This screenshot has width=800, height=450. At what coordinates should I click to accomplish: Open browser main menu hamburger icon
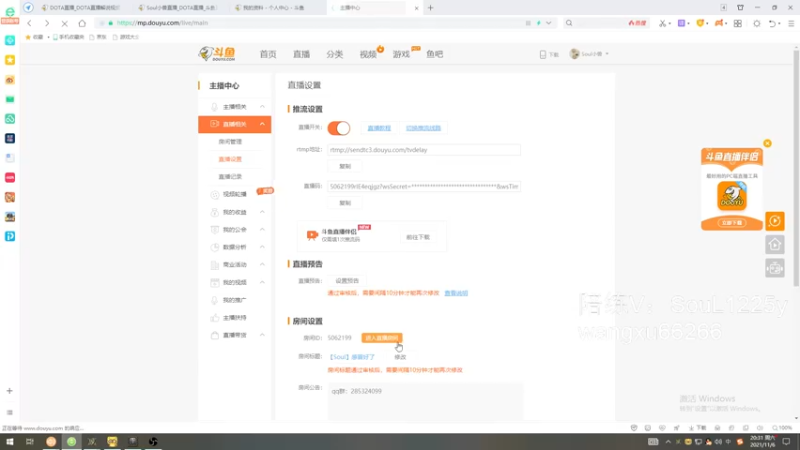coord(791,23)
